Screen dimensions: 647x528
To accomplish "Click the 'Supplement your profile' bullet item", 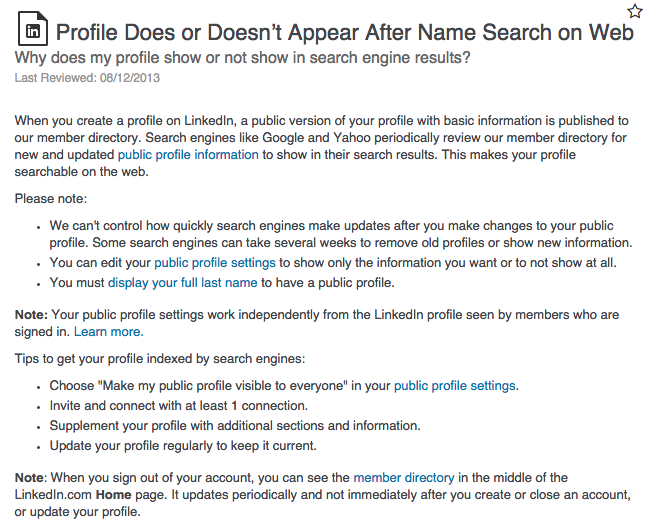I will click(235, 426).
